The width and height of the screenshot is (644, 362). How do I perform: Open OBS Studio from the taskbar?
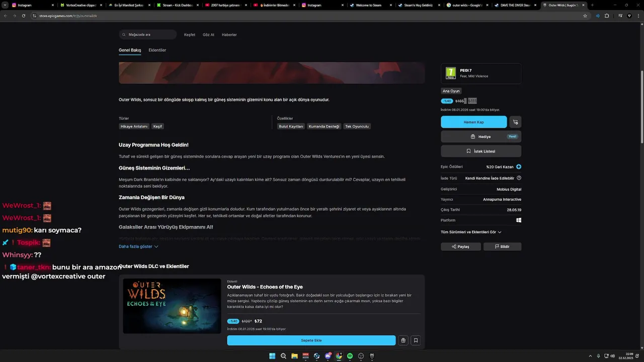[x=361, y=356]
